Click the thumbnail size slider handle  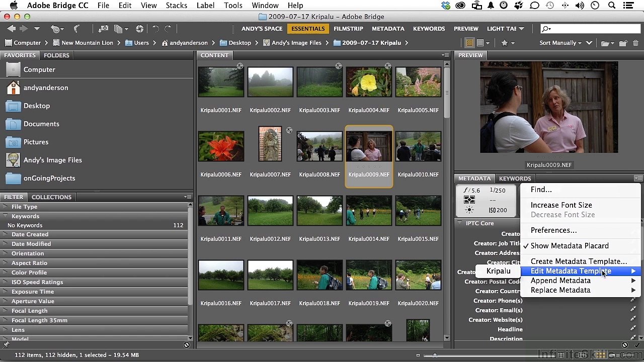point(435,355)
